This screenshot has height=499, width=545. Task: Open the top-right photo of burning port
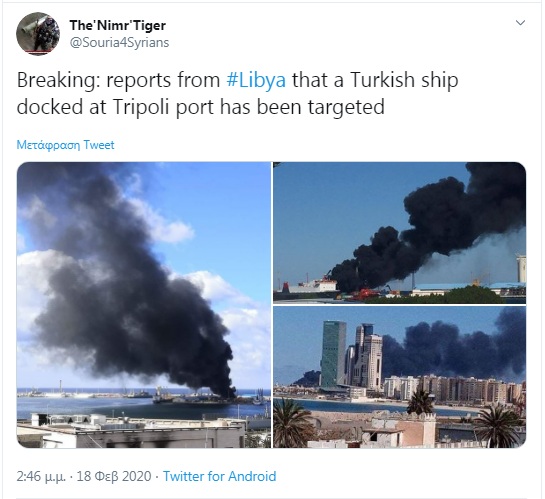point(399,233)
